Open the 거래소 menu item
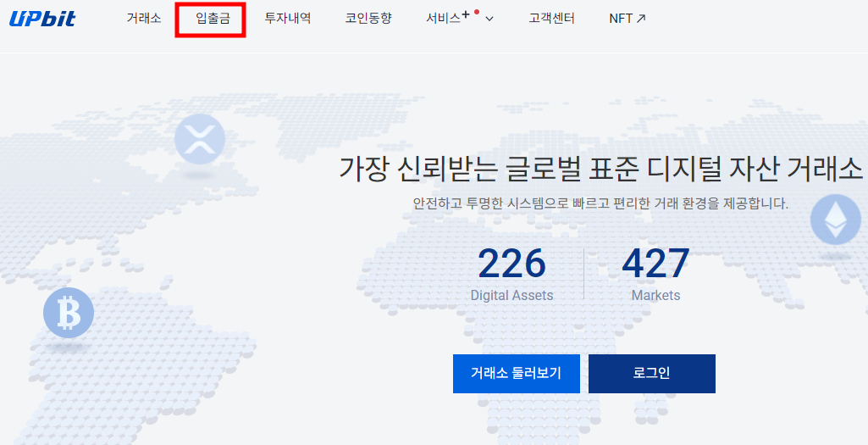Viewport: 868px width, 445px height. click(144, 19)
